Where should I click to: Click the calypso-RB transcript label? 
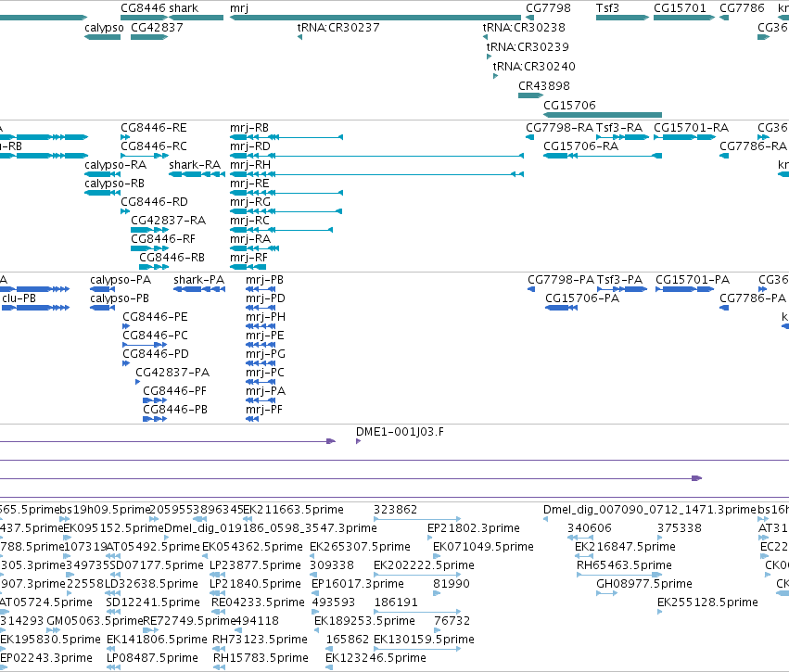click(114, 184)
